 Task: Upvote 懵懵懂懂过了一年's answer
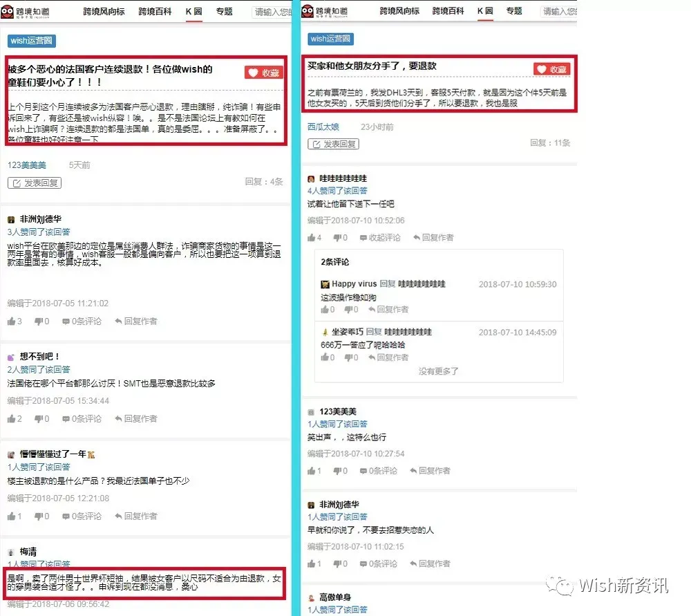pos(15,516)
